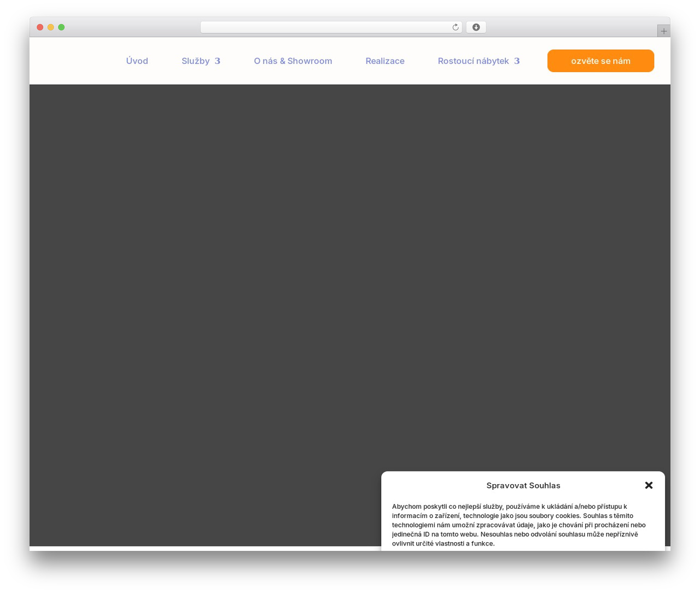700x593 pixels.
Task: Click the red close window button
Action: click(40, 27)
